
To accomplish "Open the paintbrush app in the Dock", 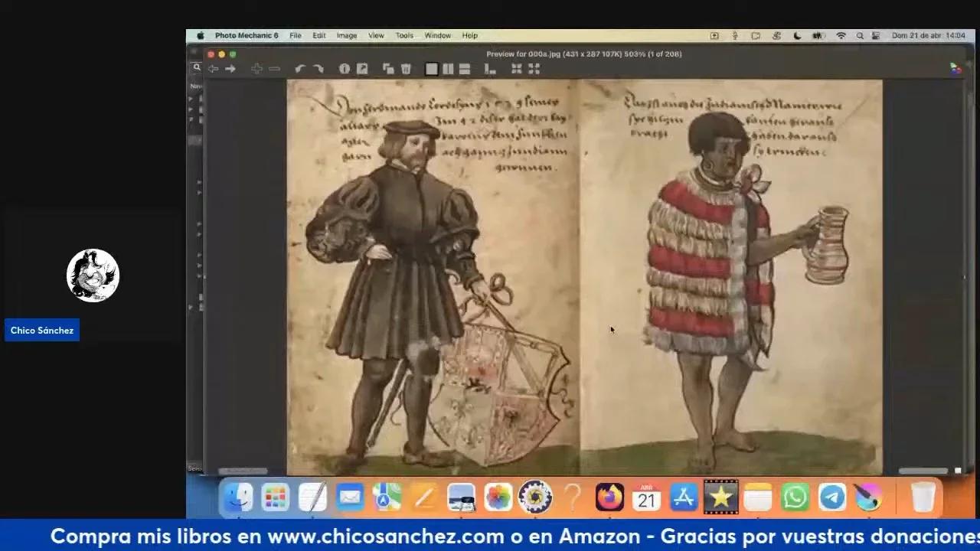I will tap(868, 497).
